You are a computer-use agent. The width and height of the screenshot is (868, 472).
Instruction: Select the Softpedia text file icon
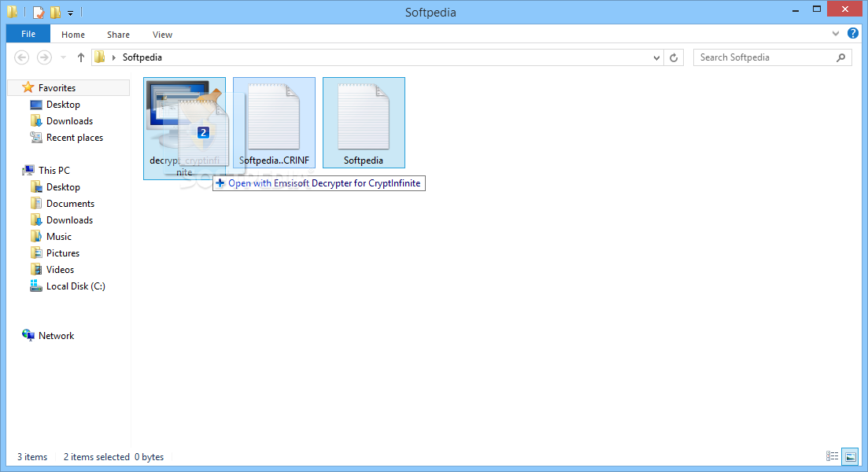tap(364, 116)
